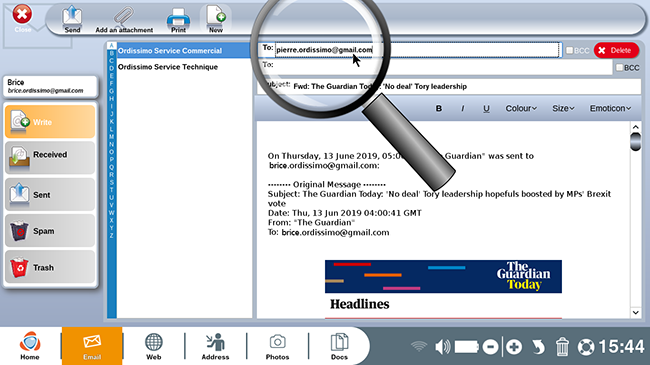
Task: Click the message scrollbar thumb
Action: pyautogui.click(x=635, y=141)
